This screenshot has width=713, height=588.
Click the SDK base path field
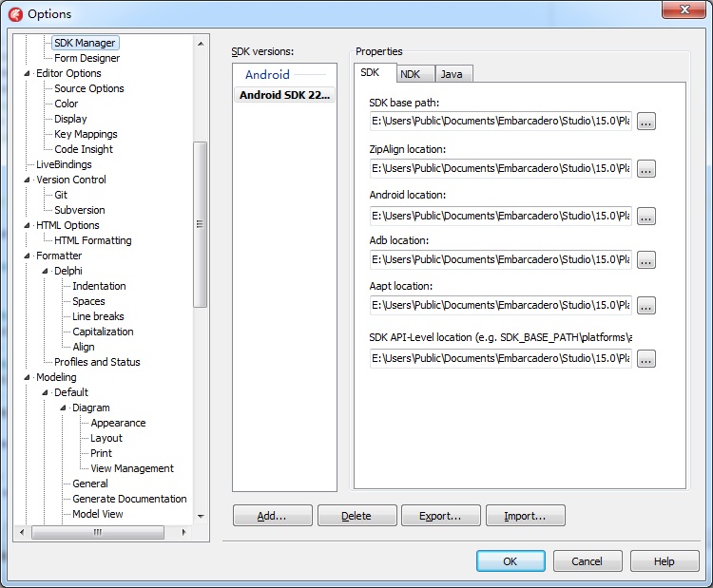pos(501,122)
